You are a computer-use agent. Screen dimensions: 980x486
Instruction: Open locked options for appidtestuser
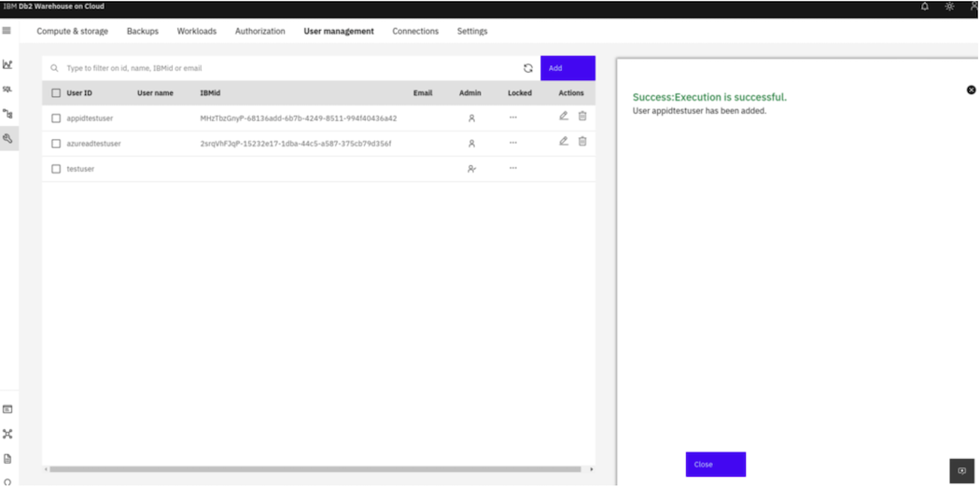click(x=513, y=117)
